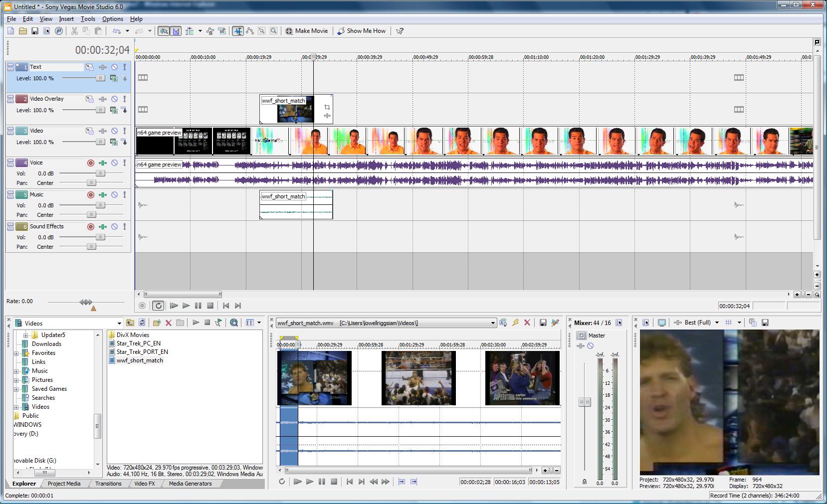Pause the timeline playback
Viewport: 827px width, 504px height.
click(198, 306)
